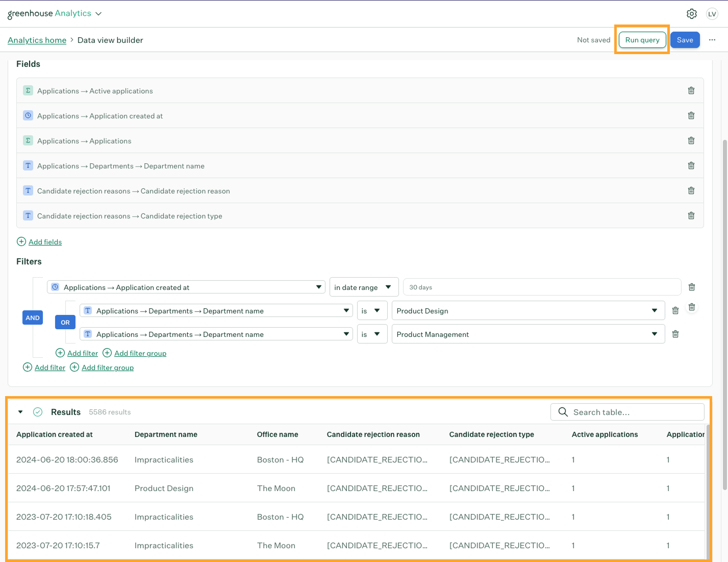
Task: Go to Analytics home breadcrumb
Action: (x=37, y=40)
